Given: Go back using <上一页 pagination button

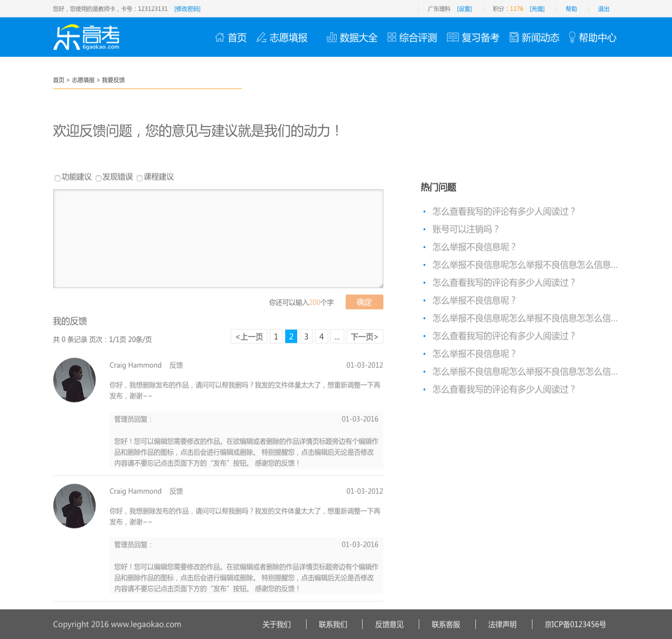Looking at the screenshot, I should click(249, 336).
